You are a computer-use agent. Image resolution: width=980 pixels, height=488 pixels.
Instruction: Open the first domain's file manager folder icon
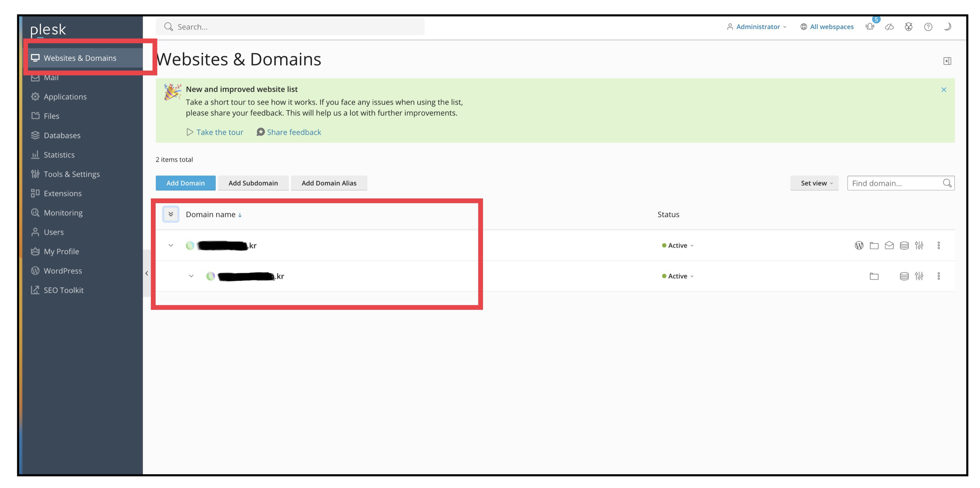coord(873,245)
